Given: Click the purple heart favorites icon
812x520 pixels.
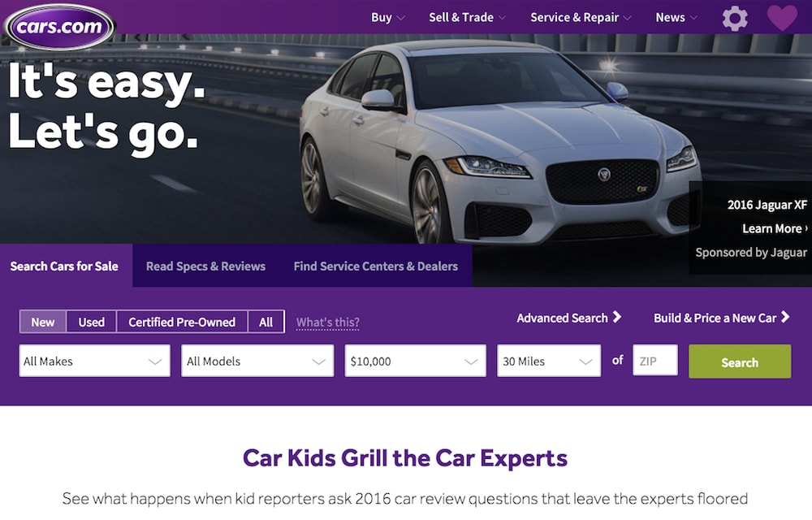Looking at the screenshot, I should tap(782, 18).
